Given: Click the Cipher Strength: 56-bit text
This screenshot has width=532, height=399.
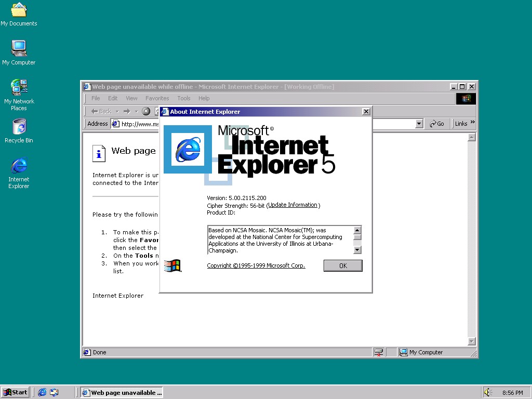Looking at the screenshot, I should point(235,206).
